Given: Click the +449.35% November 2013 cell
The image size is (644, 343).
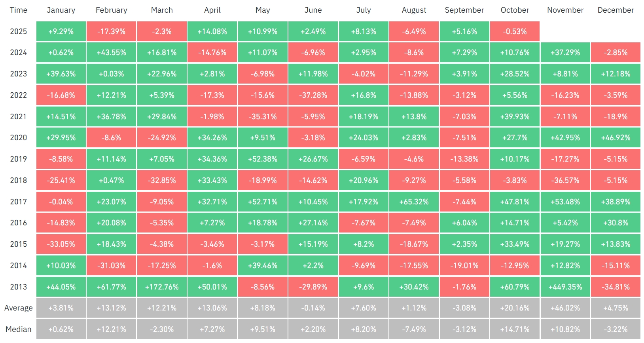Looking at the screenshot, I should (565, 287).
